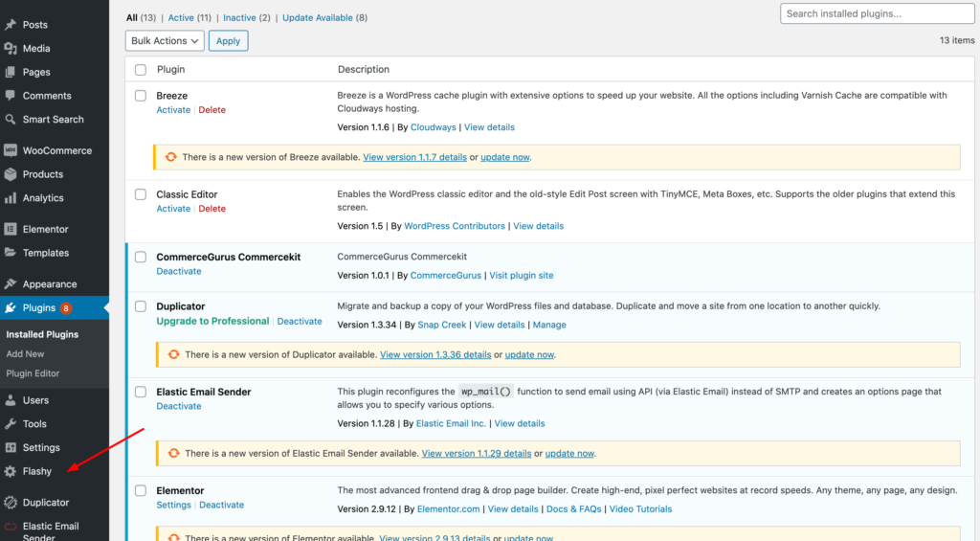Click the Settings sliders icon
This screenshot has height=541, width=980.
pyautogui.click(x=10, y=448)
